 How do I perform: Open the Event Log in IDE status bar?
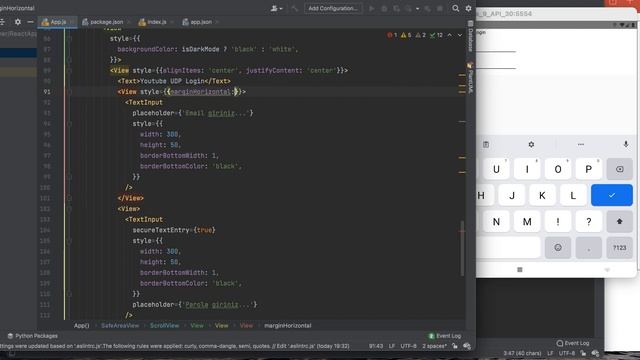(x=444, y=336)
